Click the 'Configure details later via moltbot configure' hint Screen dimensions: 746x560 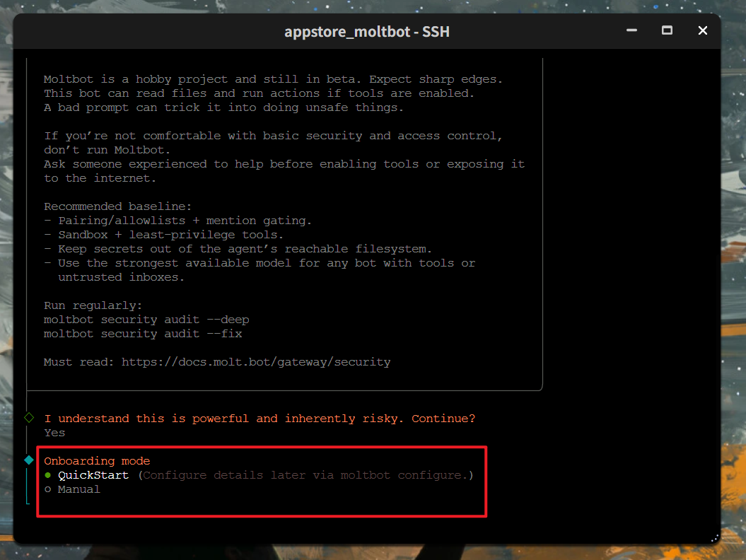[306, 475]
